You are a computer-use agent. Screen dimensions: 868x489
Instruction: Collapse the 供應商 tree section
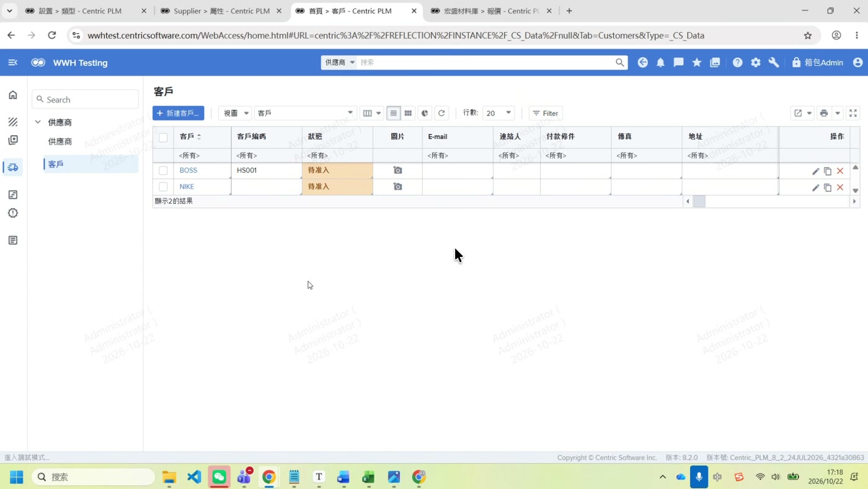38,122
